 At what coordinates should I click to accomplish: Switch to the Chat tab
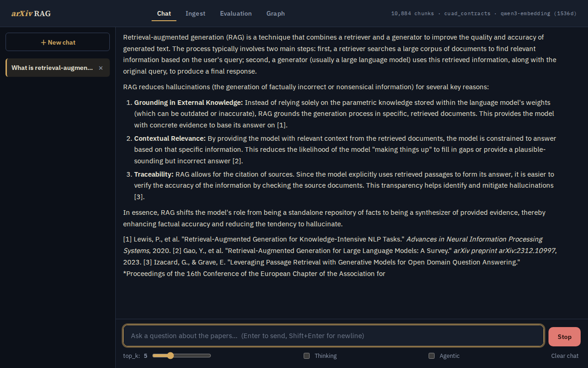(164, 13)
